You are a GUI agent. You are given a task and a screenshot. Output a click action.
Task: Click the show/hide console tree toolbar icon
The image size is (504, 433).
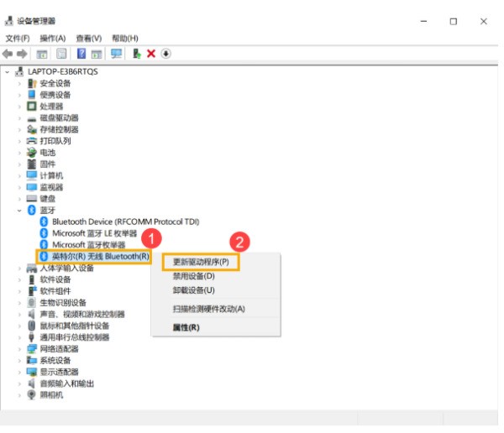tap(42, 54)
